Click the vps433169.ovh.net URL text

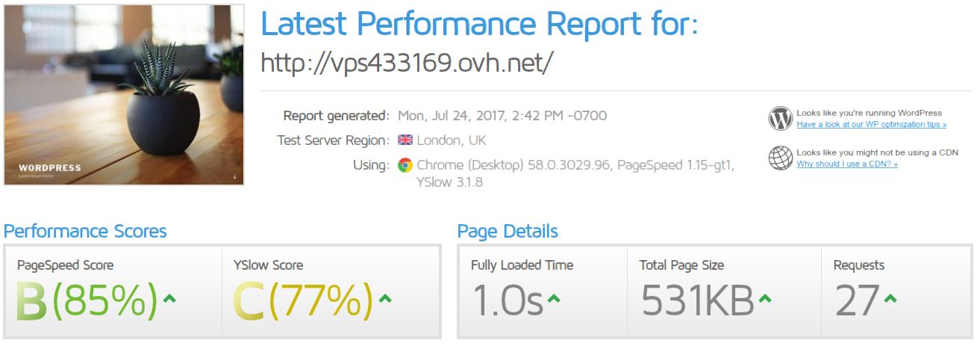(407, 63)
